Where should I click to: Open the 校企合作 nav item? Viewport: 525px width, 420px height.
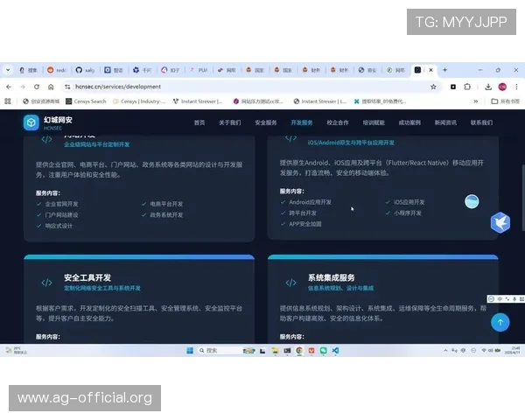[x=338, y=122]
